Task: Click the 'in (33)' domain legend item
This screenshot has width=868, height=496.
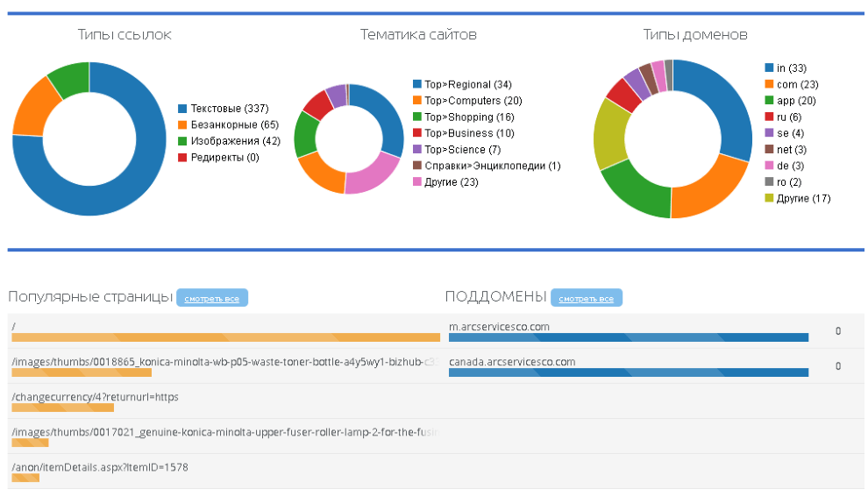Action: tap(791, 67)
